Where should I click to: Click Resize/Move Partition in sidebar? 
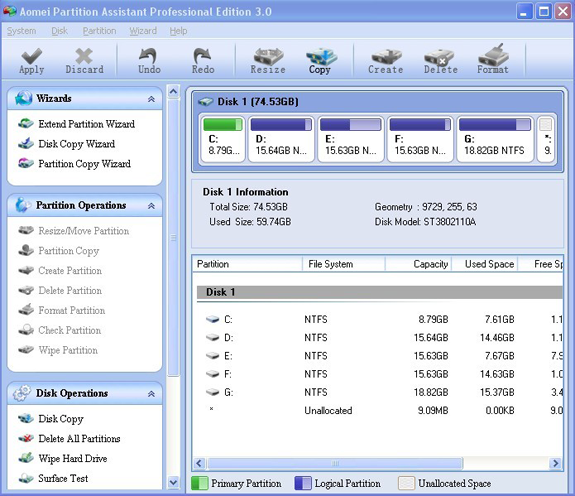74,231
